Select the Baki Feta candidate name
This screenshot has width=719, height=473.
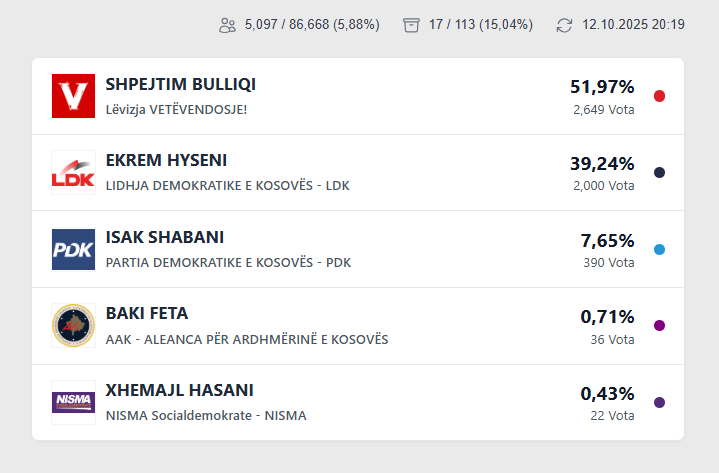(146, 314)
